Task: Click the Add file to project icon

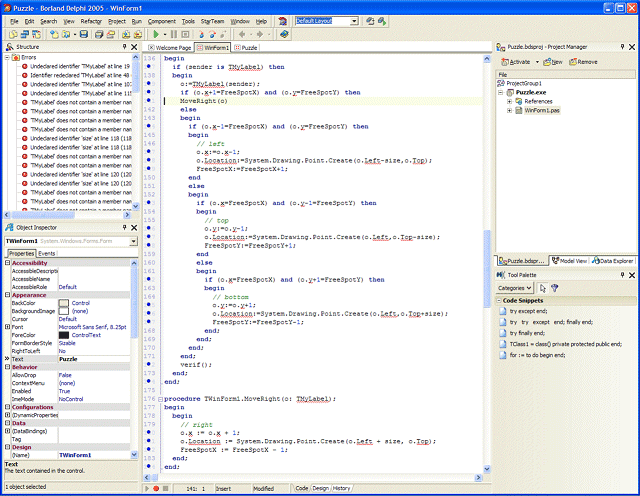Action: click(x=126, y=34)
